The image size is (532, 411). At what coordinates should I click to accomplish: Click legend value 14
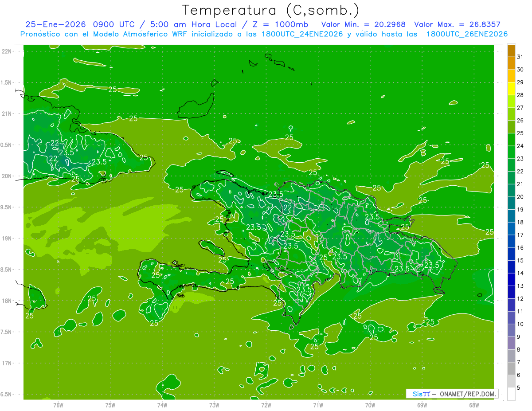pos(520,273)
